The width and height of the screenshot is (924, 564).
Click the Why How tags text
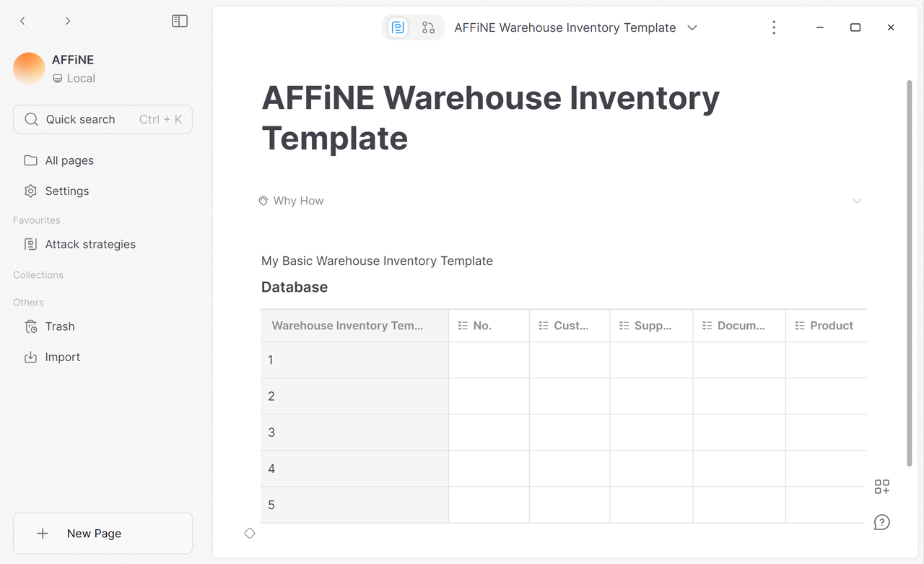point(298,201)
